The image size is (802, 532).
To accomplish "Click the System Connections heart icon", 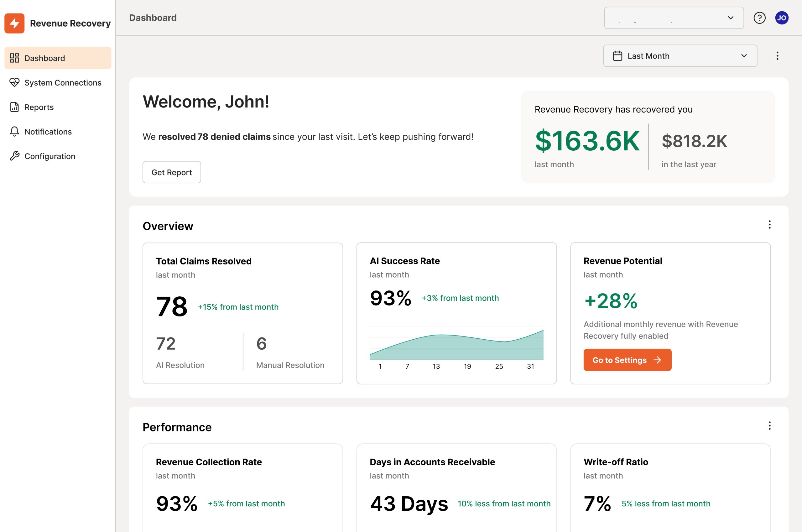I will (14, 82).
